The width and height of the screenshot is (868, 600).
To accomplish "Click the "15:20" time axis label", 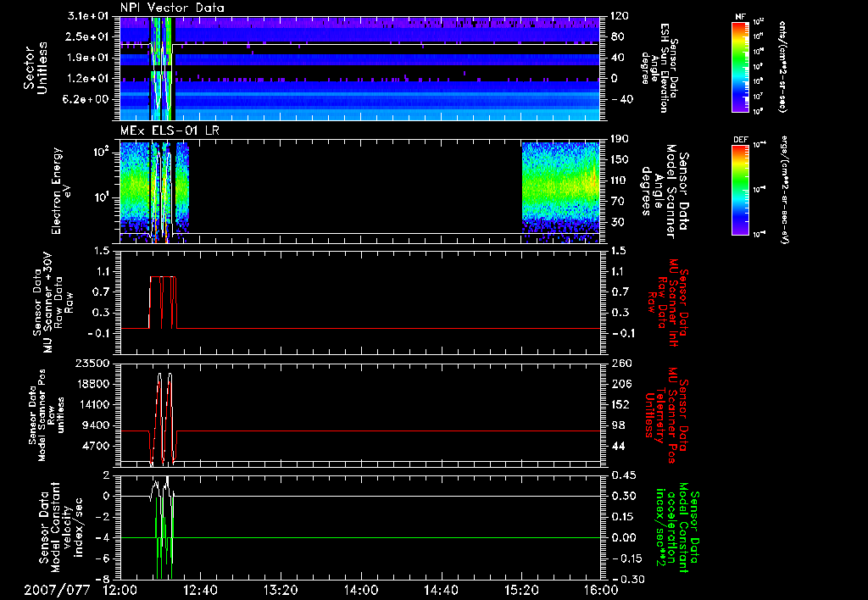I will coord(521,590).
